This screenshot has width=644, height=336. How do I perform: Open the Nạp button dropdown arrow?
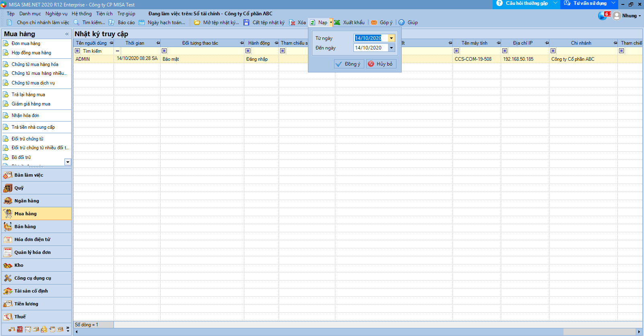pyautogui.click(x=331, y=23)
